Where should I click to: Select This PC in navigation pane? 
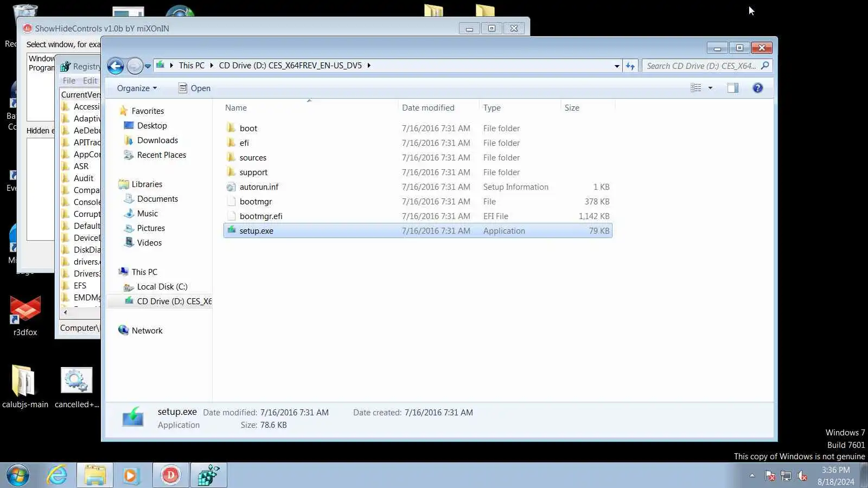[144, 272]
